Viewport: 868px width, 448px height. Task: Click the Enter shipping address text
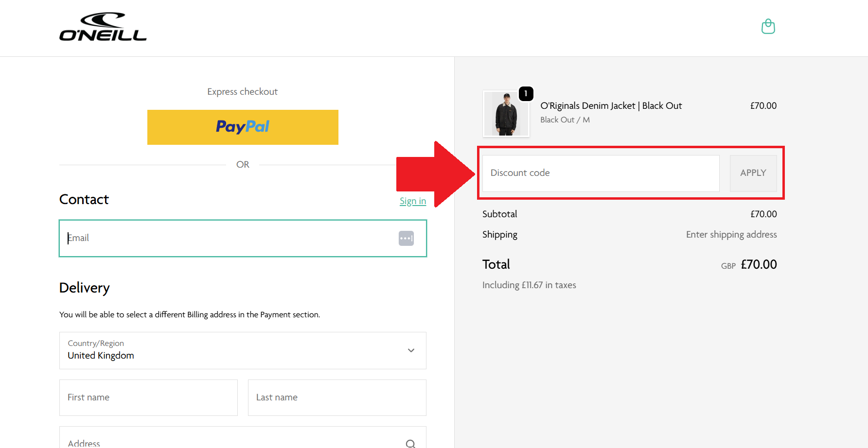(x=731, y=234)
